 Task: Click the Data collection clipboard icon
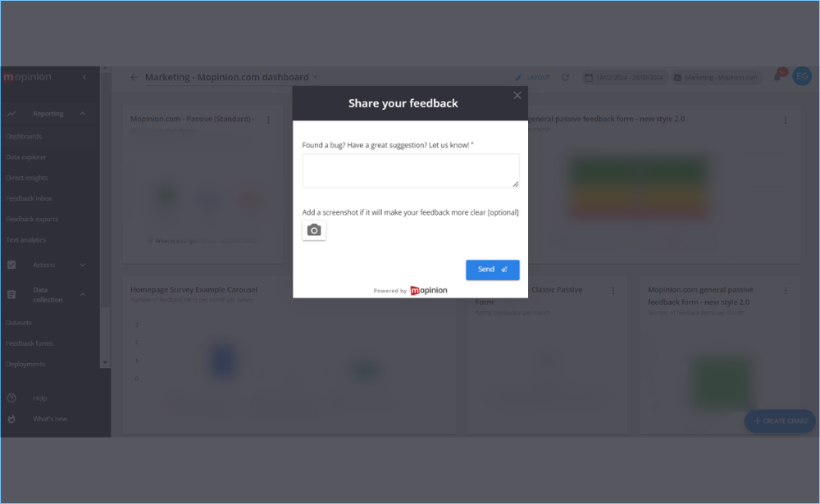(x=11, y=294)
